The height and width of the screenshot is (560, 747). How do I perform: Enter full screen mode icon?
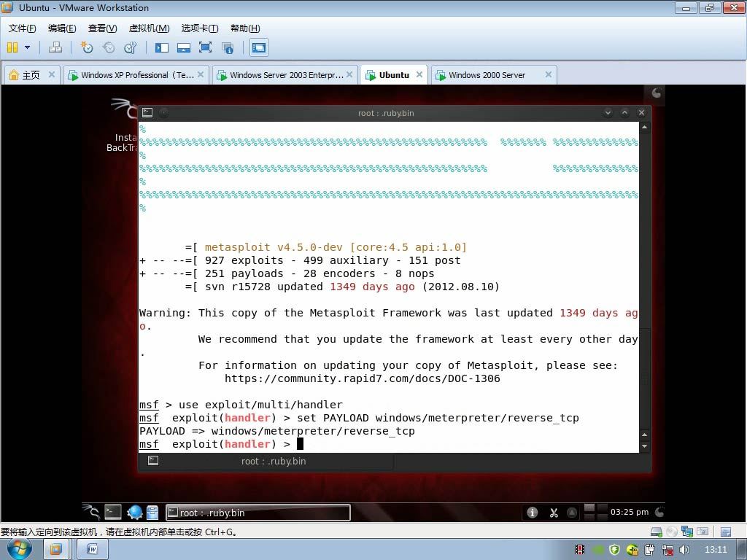[x=205, y=47]
